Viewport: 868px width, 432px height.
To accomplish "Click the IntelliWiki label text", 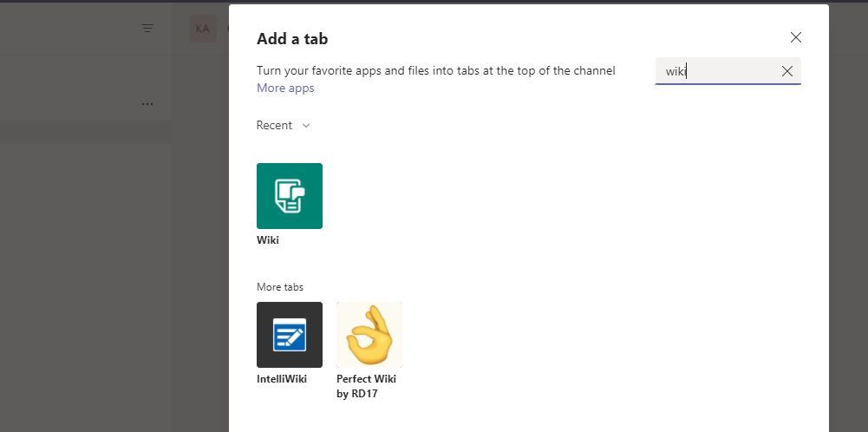I will click(x=282, y=379).
